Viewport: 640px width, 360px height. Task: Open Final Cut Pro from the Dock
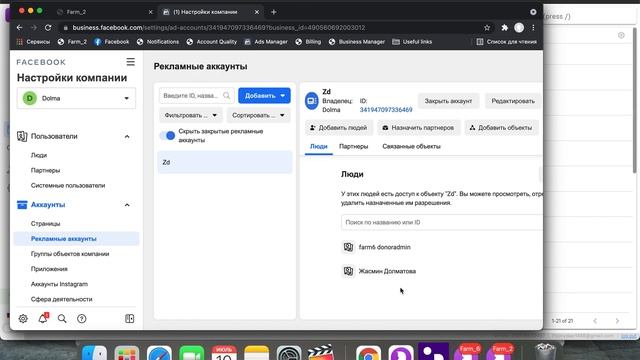(x=320, y=353)
